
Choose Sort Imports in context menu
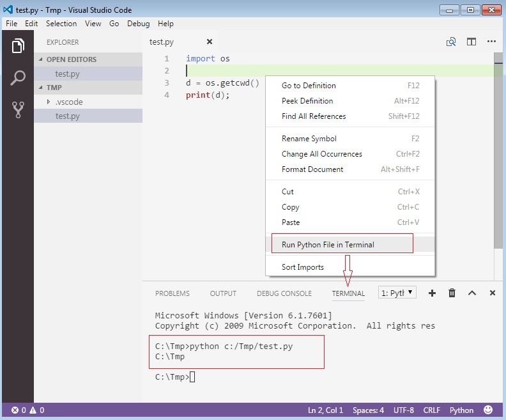pyautogui.click(x=350, y=267)
